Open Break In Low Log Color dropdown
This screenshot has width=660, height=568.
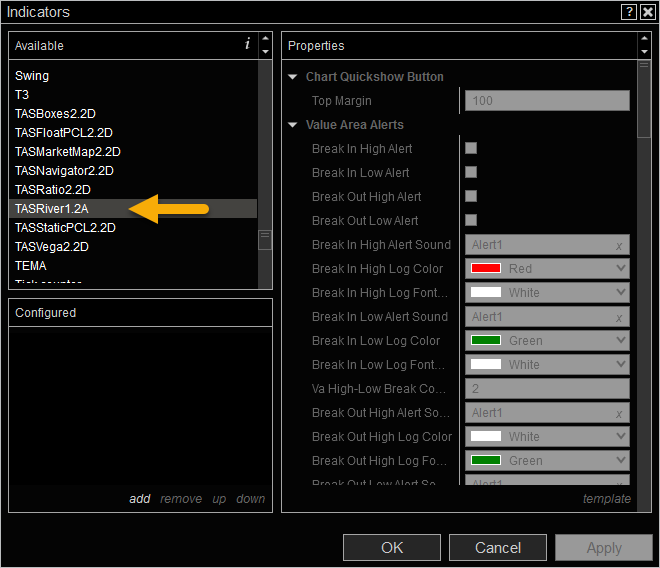point(547,341)
